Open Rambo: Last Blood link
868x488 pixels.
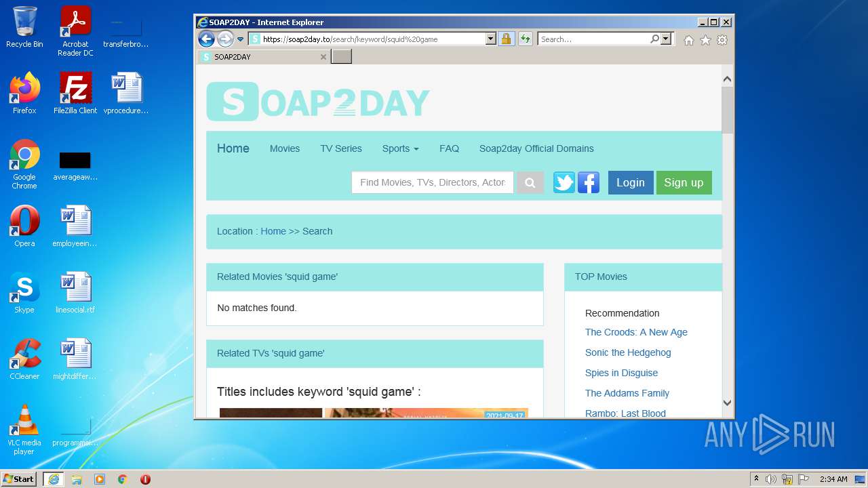(x=625, y=413)
